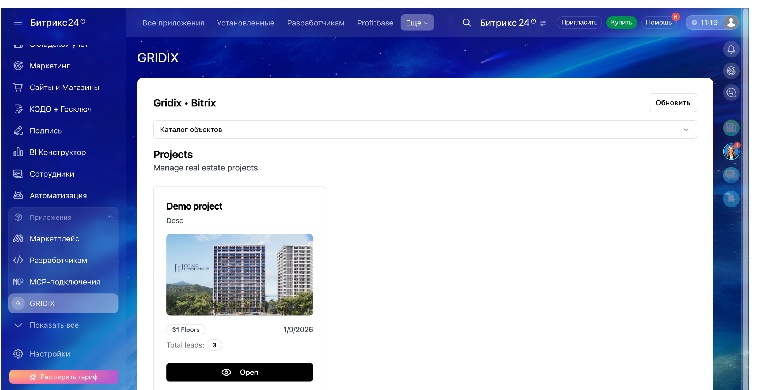This screenshot has width=760, height=390.
Task: Click the dropdown arrow of Каталог объектов
Action: click(685, 130)
